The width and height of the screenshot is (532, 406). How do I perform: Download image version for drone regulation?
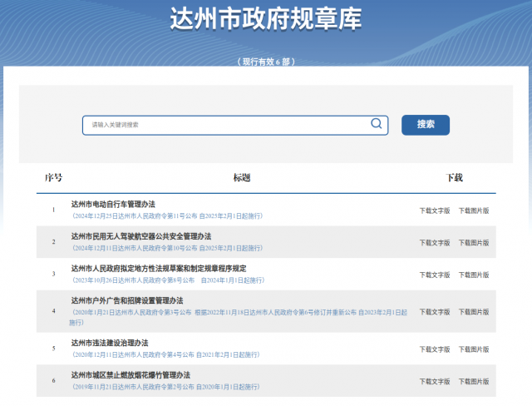click(474, 243)
